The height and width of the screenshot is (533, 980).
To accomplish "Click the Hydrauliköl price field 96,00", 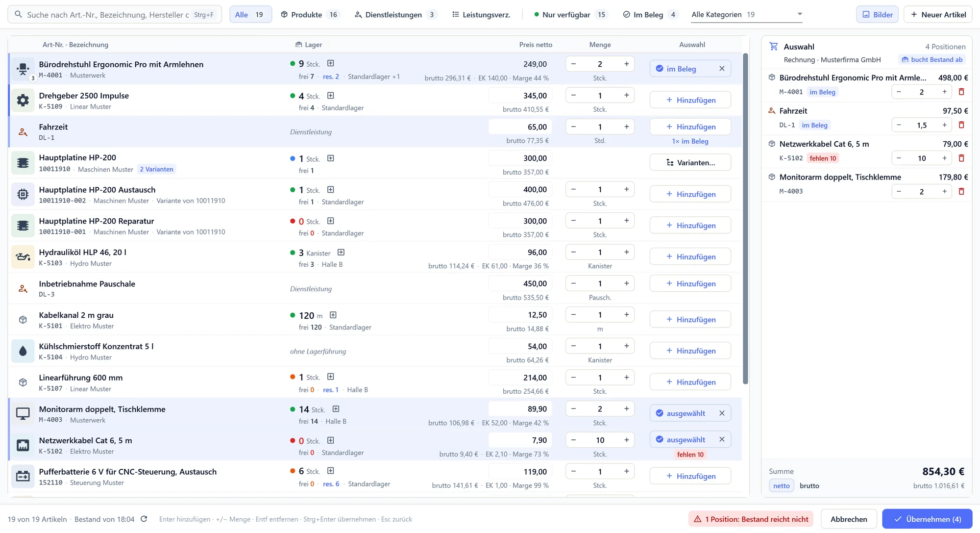I will [519, 253].
